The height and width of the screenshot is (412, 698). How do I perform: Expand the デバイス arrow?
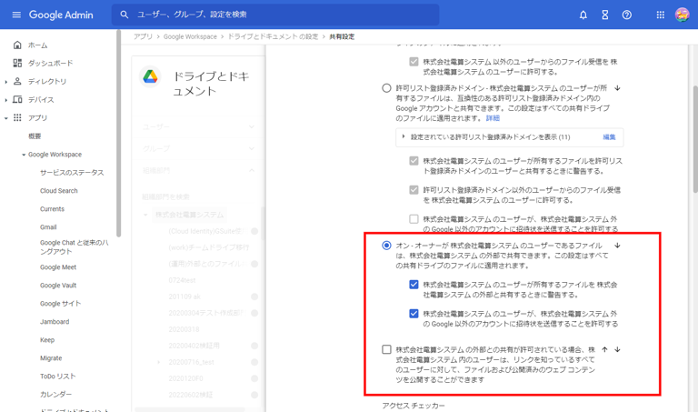click(6, 100)
